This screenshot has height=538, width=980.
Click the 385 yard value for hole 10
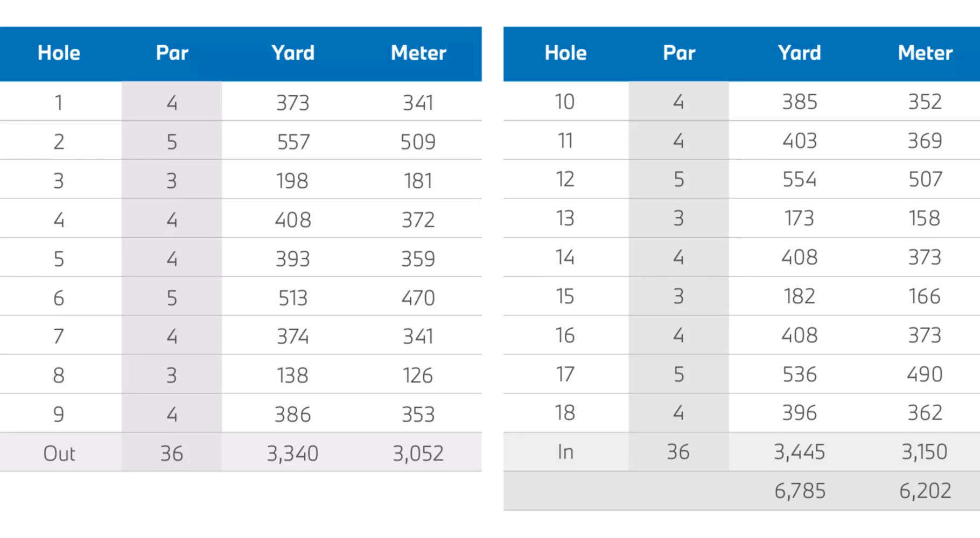click(800, 102)
